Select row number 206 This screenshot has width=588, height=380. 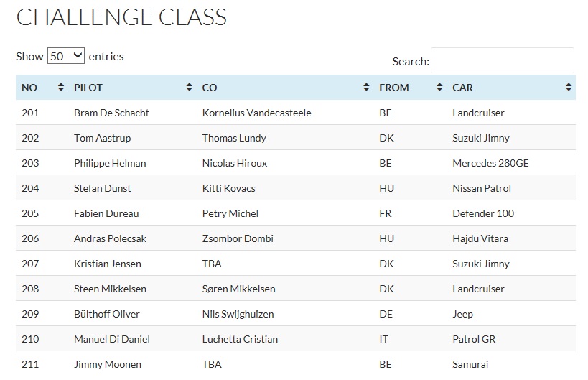[30, 238]
